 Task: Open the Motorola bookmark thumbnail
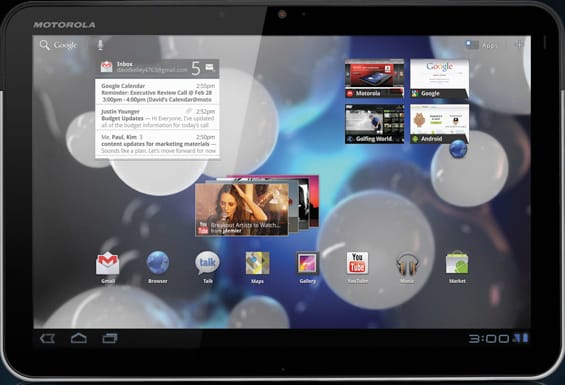(x=374, y=79)
